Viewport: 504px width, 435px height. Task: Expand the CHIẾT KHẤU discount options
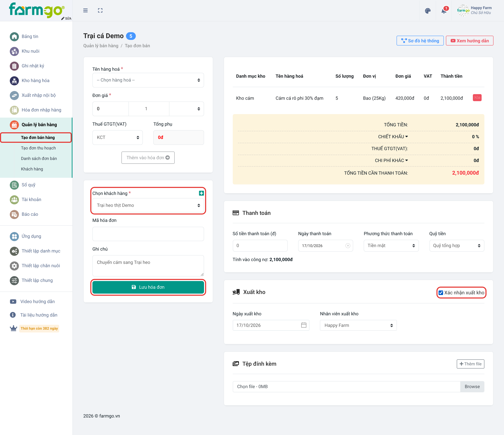tap(393, 137)
